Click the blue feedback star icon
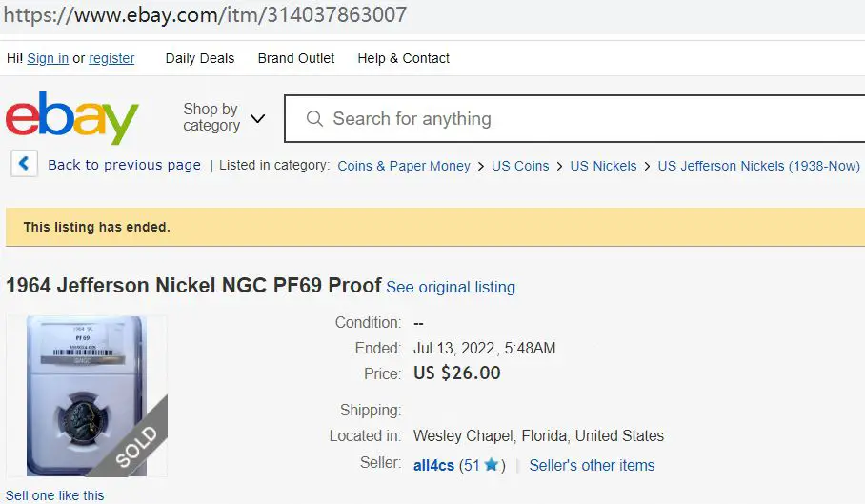The height and width of the screenshot is (504, 865). pyautogui.click(x=491, y=465)
